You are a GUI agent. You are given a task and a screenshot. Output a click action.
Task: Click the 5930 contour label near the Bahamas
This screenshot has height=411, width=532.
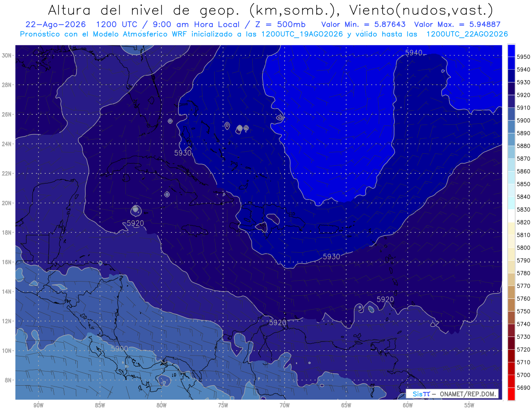pos(183,153)
